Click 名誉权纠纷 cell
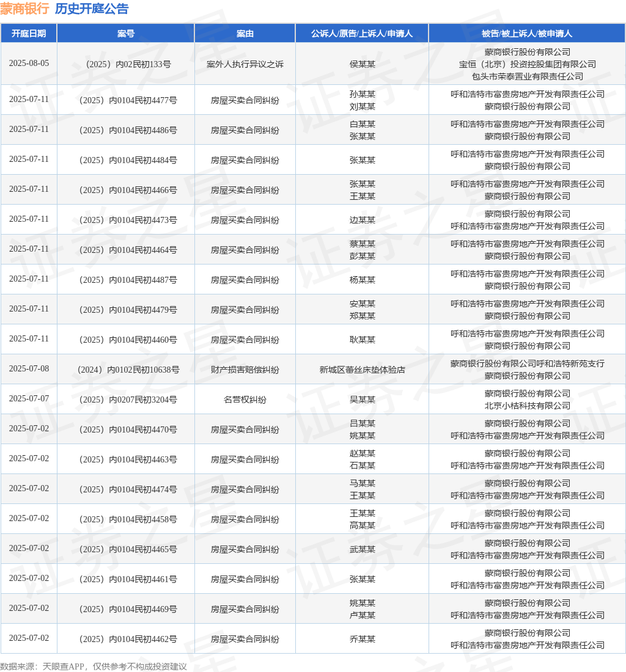 (x=245, y=400)
